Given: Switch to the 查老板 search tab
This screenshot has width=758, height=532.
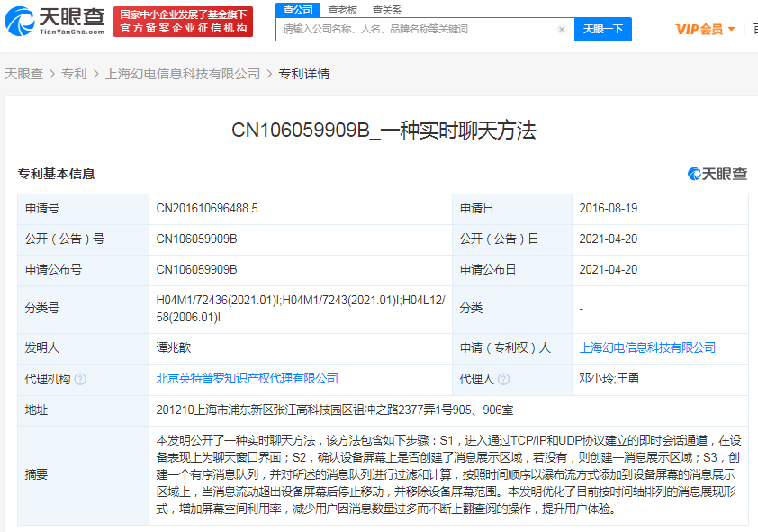Looking at the screenshot, I should [x=342, y=10].
